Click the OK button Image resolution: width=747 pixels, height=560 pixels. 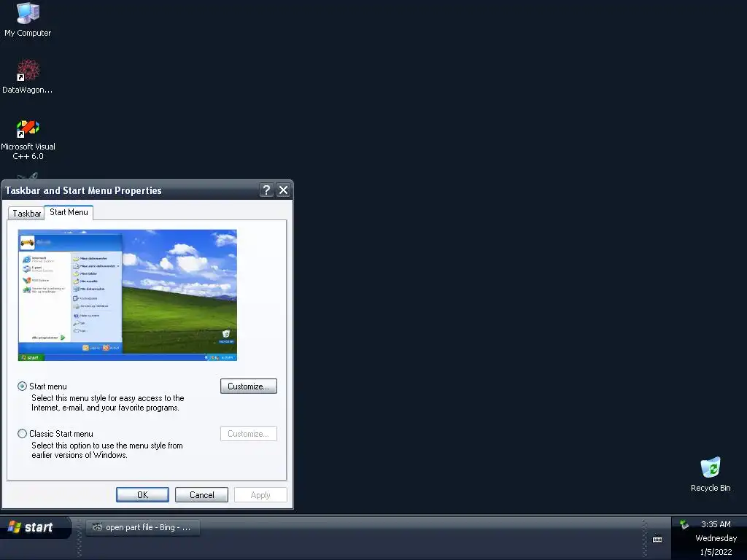142,495
